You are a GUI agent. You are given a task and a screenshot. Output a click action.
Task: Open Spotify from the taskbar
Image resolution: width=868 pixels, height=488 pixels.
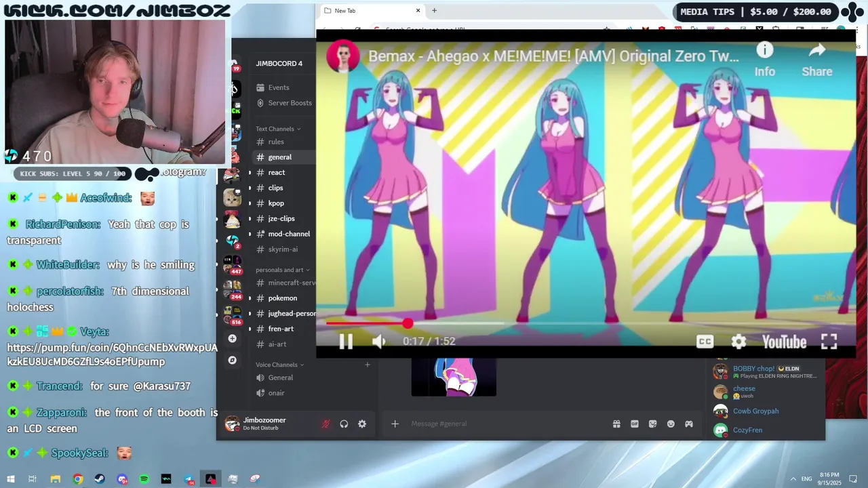[x=144, y=479]
